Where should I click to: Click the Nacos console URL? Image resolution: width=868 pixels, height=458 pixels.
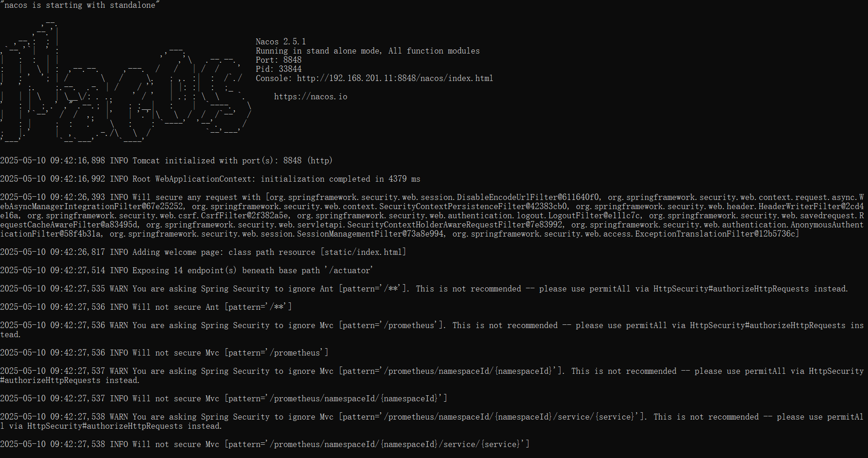click(x=395, y=78)
